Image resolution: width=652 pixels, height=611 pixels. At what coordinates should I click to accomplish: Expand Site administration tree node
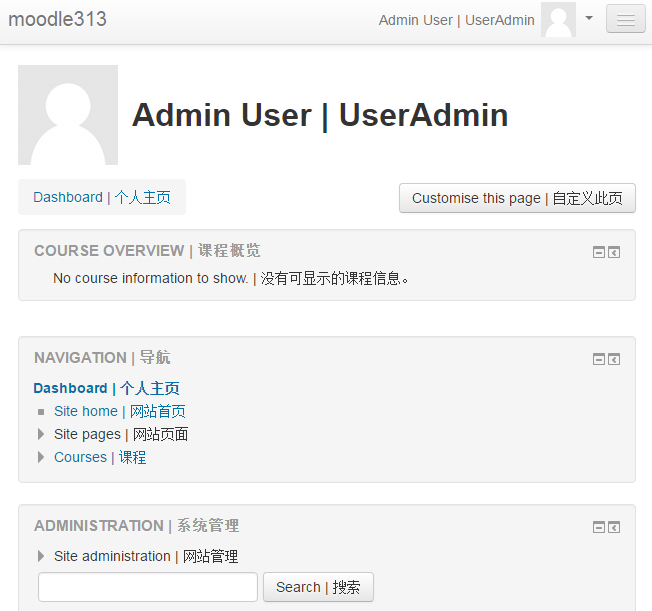pyautogui.click(x=41, y=556)
